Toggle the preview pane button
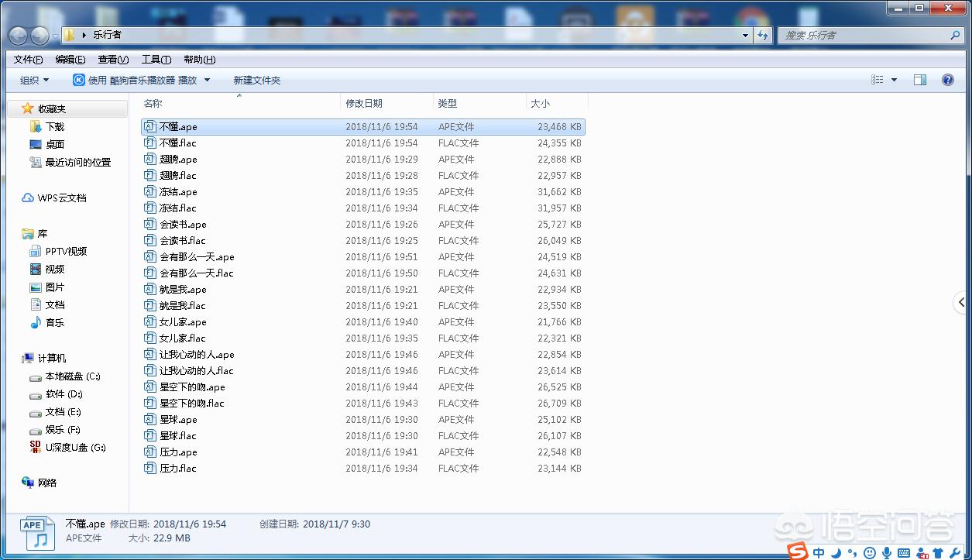This screenshot has width=972, height=560. pyautogui.click(x=920, y=80)
